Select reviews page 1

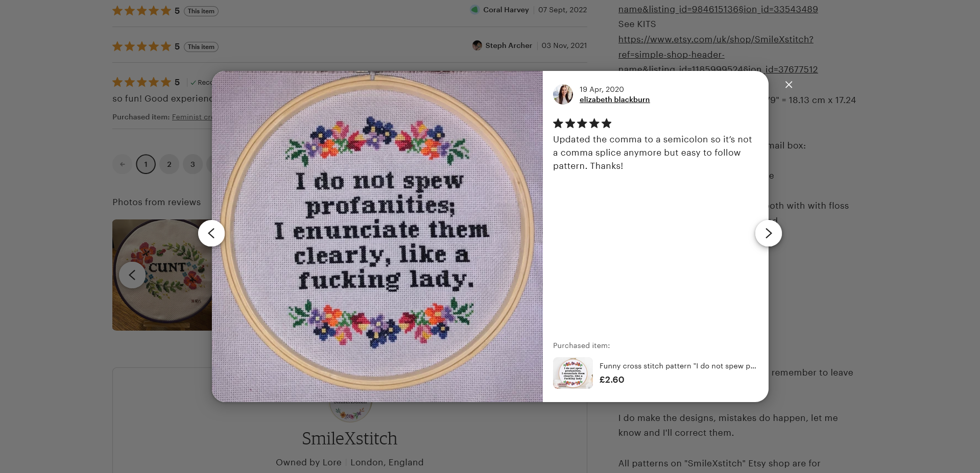coord(146,164)
